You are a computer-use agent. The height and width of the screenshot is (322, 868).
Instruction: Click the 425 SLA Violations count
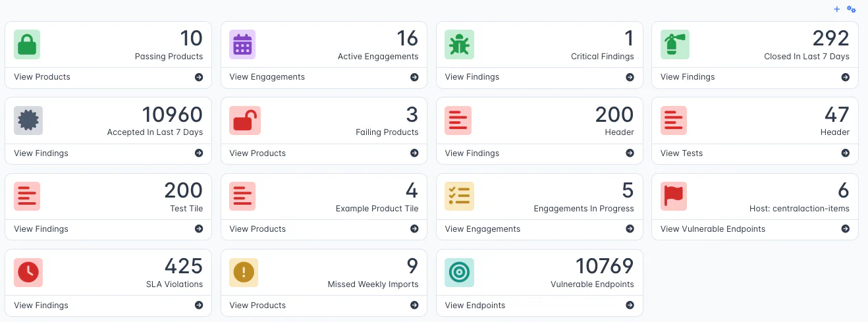point(183,265)
